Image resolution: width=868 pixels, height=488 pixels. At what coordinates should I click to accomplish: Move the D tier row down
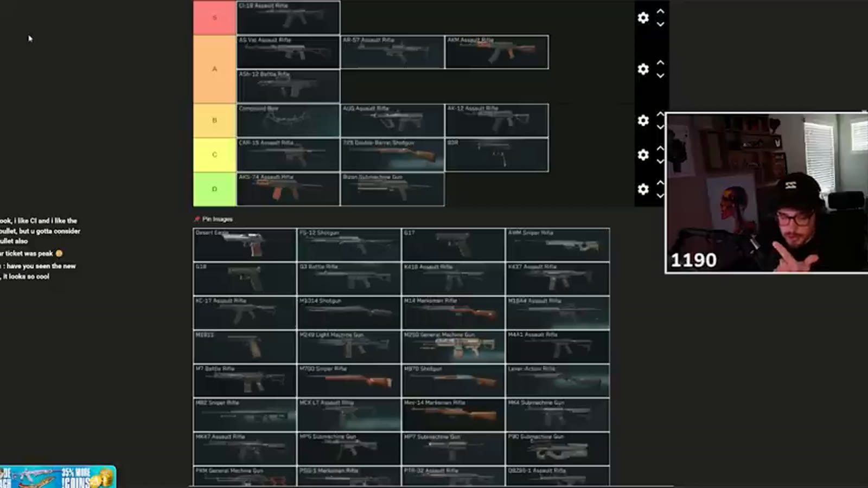[660, 196]
